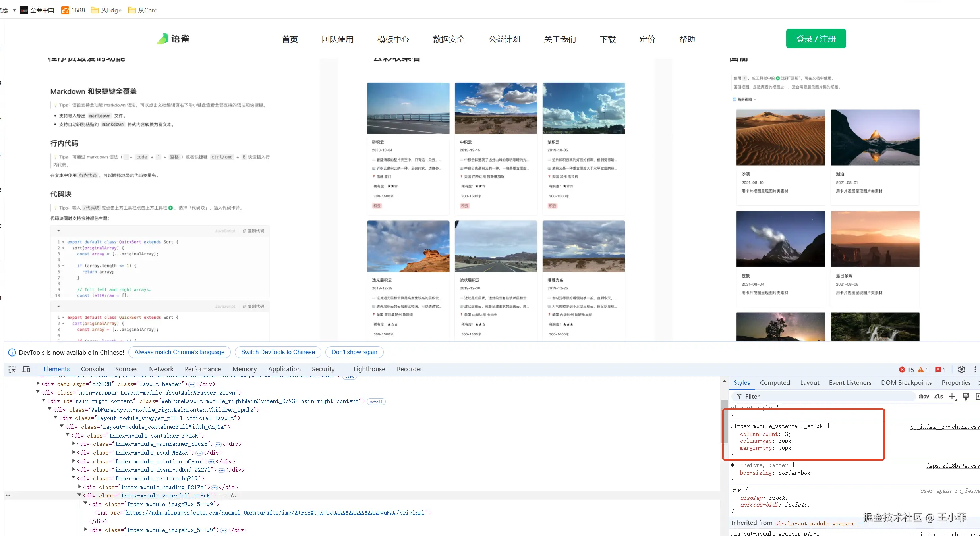Click the rendering emulation paintbrush icon
The width and height of the screenshot is (980, 536).
(966, 397)
